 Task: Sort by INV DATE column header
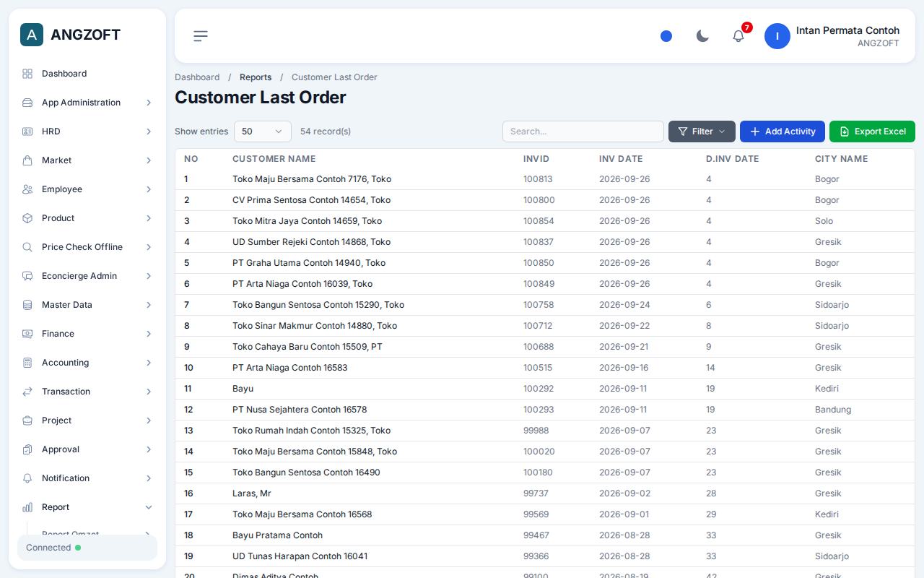(621, 159)
